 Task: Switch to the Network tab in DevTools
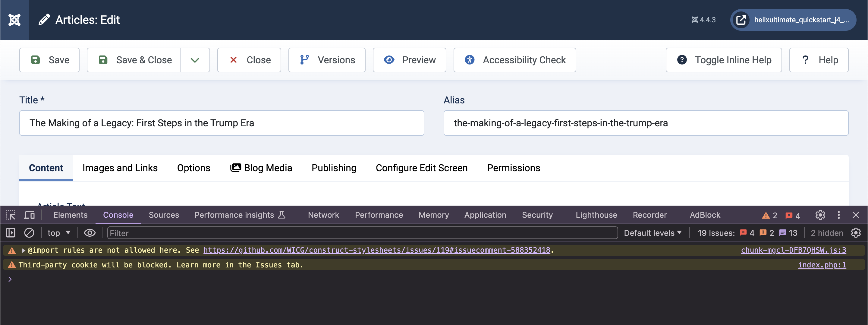pyautogui.click(x=323, y=215)
